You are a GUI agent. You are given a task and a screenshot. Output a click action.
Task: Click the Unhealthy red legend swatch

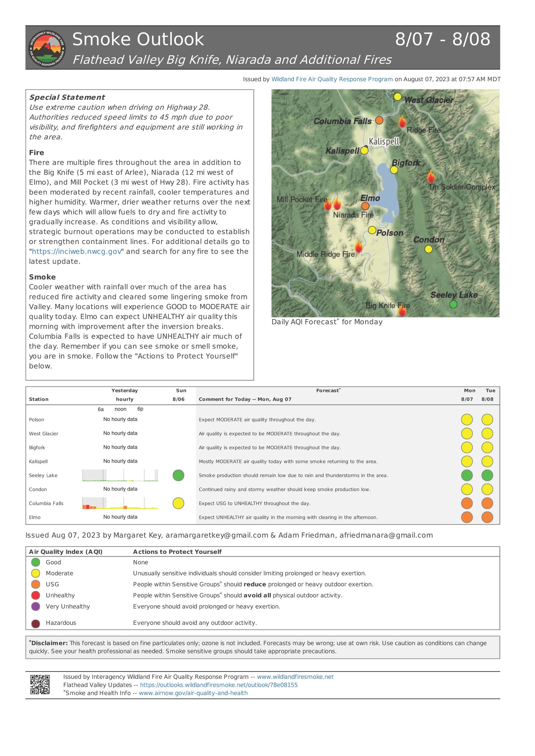tap(35, 595)
